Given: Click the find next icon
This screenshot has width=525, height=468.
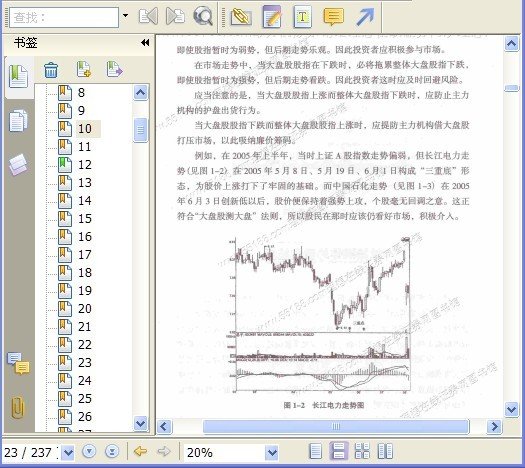Looking at the screenshot, I should coord(175,16).
